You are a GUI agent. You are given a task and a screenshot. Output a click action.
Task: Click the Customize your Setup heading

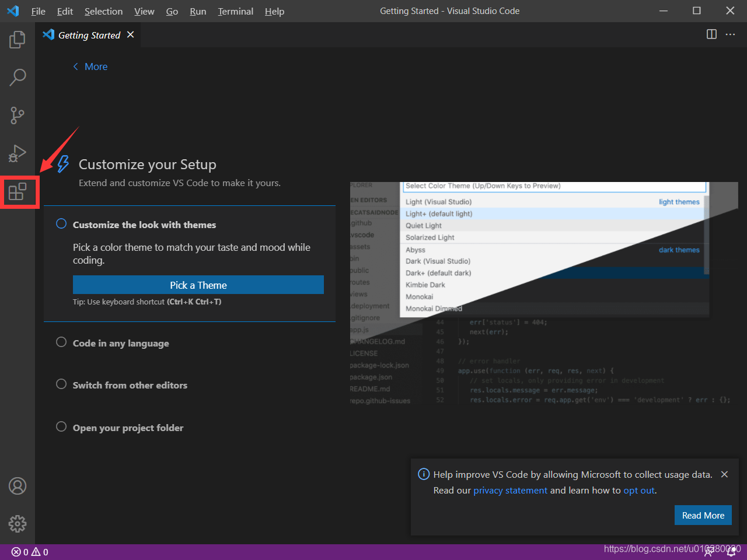click(148, 164)
